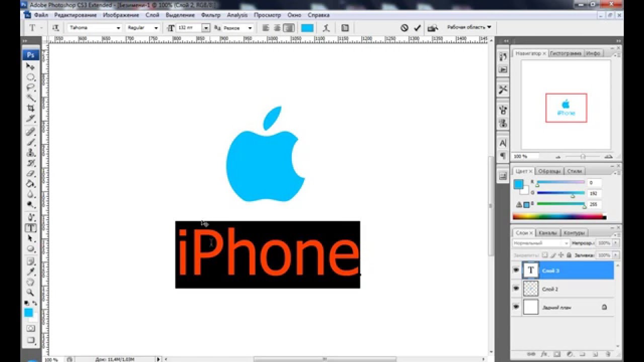Toggle center text alignment option

tap(277, 28)
